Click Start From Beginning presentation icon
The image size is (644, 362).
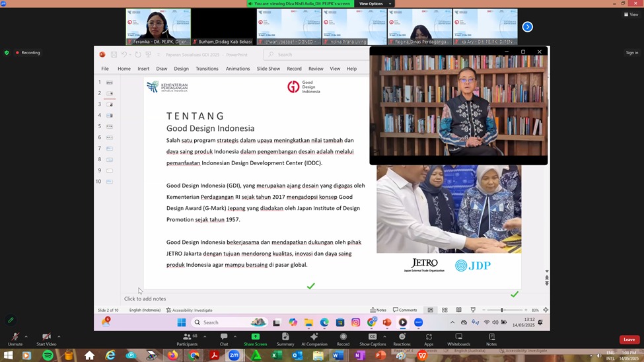(148, 55)
